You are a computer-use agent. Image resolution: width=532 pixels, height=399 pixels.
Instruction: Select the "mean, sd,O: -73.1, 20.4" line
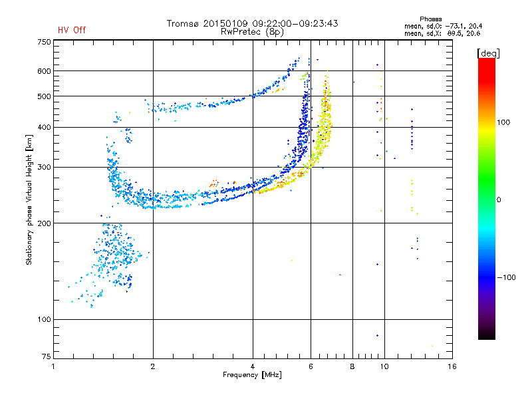point(443,26)
